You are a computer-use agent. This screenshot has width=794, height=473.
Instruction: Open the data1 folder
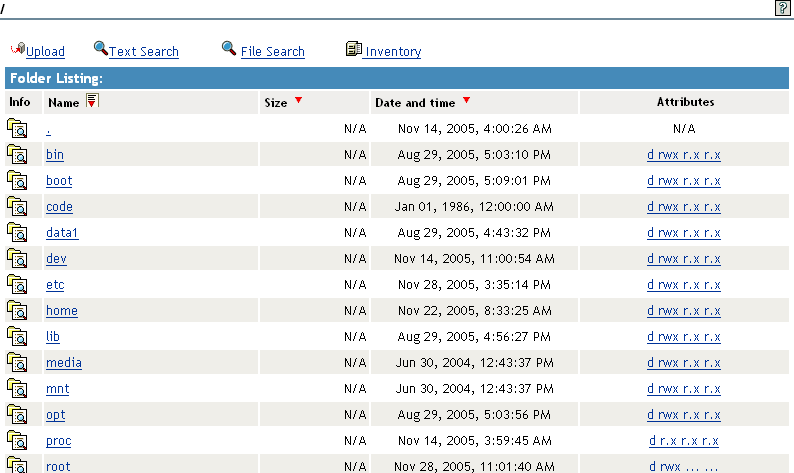(62, 233)
